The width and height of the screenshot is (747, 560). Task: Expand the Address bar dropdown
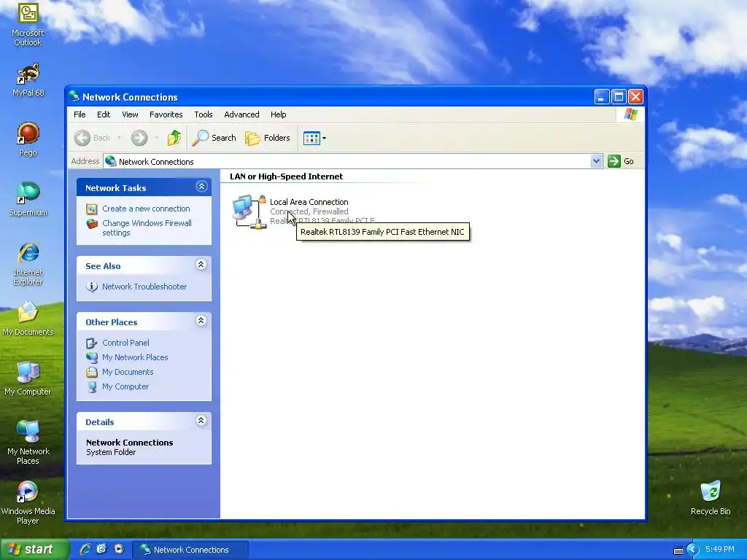point(596,161)
